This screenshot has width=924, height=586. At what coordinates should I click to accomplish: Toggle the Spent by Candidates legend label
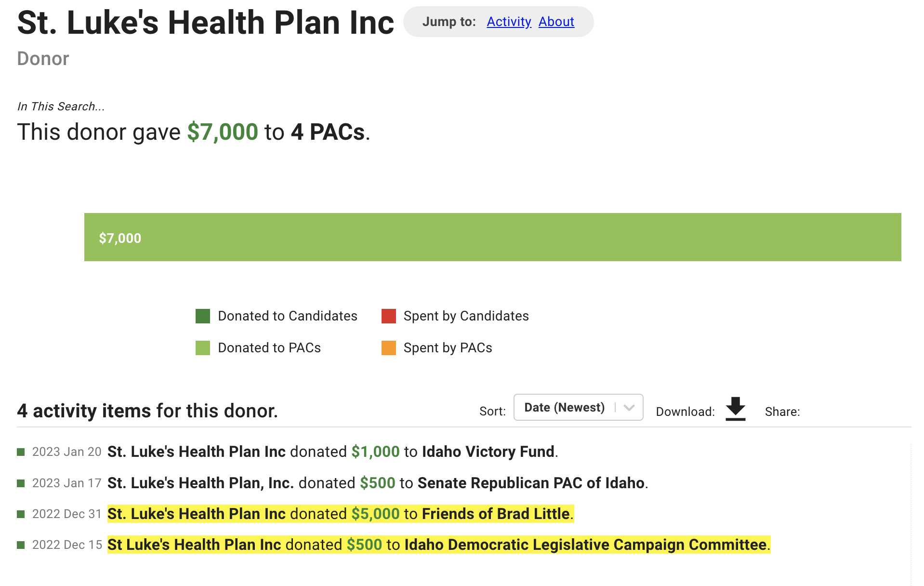click(466, 316)
